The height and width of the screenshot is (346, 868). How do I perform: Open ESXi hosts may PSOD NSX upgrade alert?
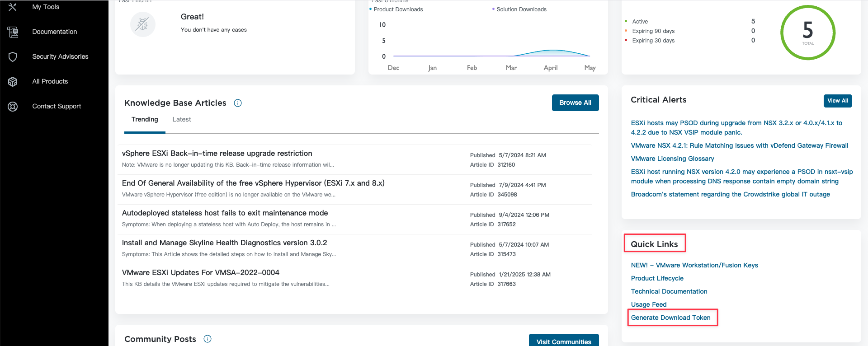pos(736,127)
